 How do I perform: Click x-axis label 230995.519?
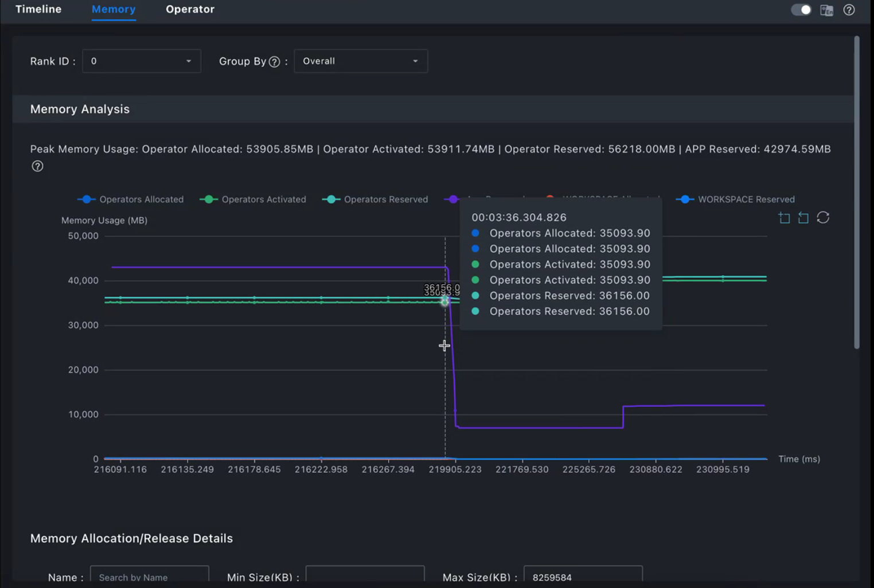click(x=723, y=469)
